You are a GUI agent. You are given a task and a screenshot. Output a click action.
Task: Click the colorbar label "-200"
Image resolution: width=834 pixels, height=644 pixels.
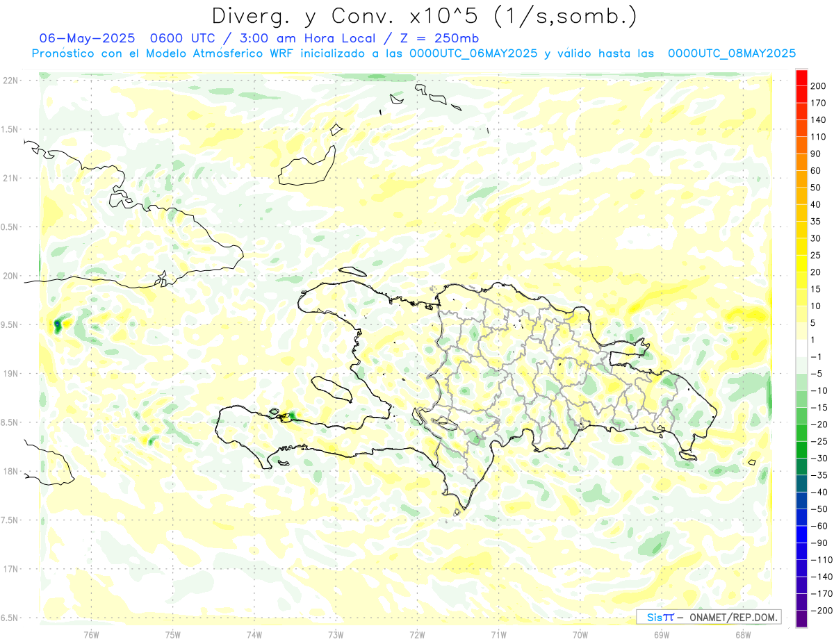[822, 611]
